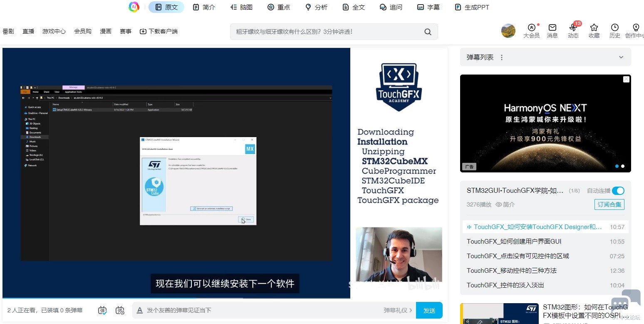This screenshot has width=644, height=324.
Task: Select the 重点 highlights tab
Action: point(279,7)
